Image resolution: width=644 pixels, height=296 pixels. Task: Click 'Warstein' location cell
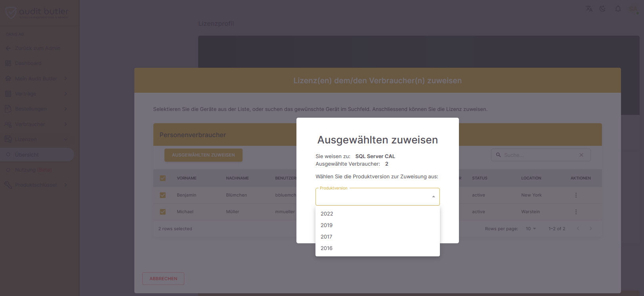[531, 212]
